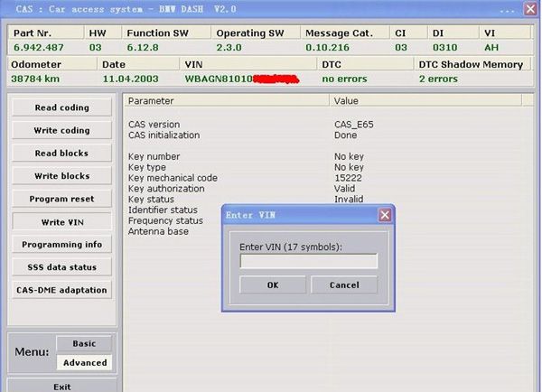Click the VI value AH
Image resolution: width=542 pixels, height=392 pixels.
491,47
